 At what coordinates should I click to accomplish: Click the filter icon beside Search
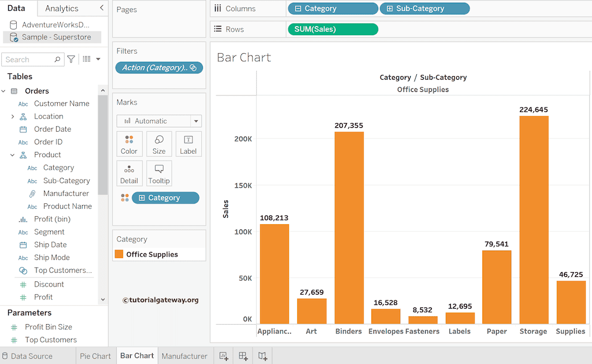point(71,59)
